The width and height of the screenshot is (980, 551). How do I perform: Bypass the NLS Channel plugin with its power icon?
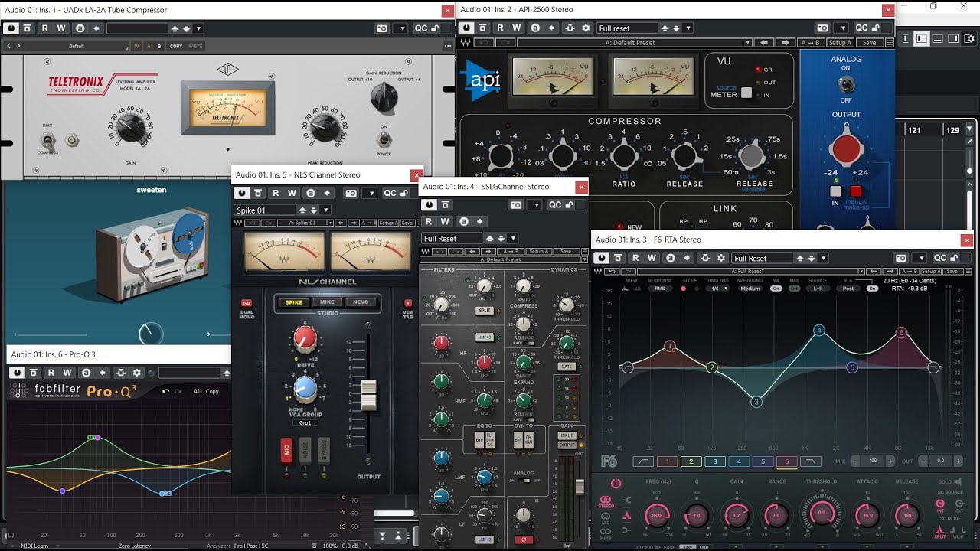242,194
